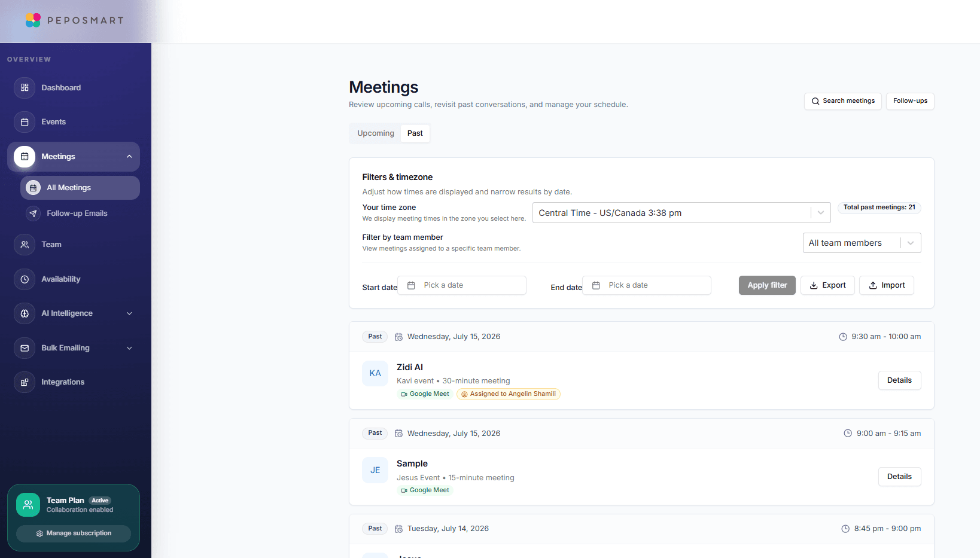Click the End date Pick a date field
Screen dimensions: 980x558
tap(647, 285)
